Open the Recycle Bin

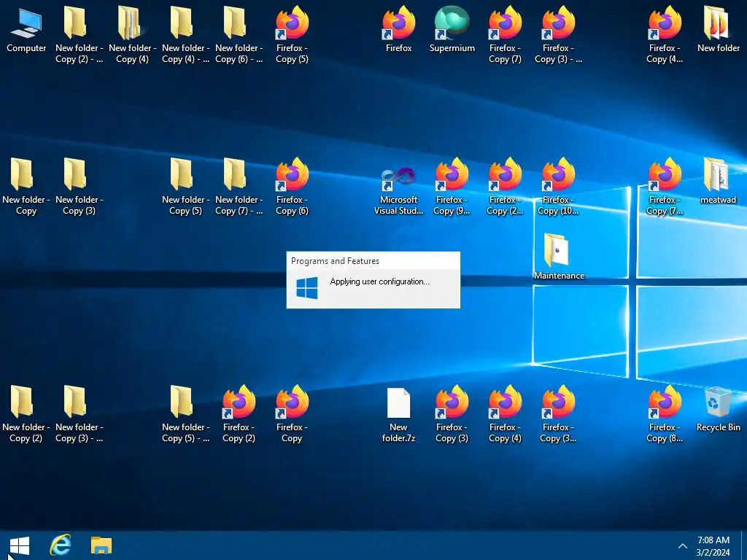[718, 411]
